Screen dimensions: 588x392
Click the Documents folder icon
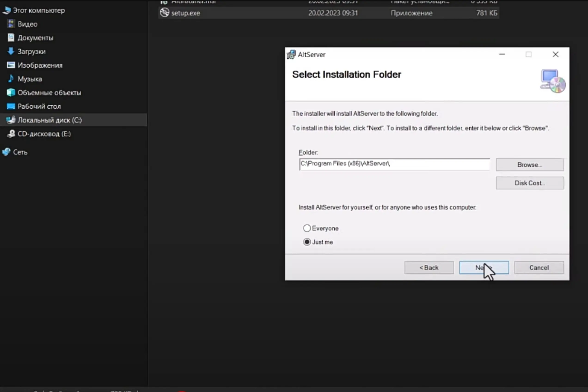point(11,38)
